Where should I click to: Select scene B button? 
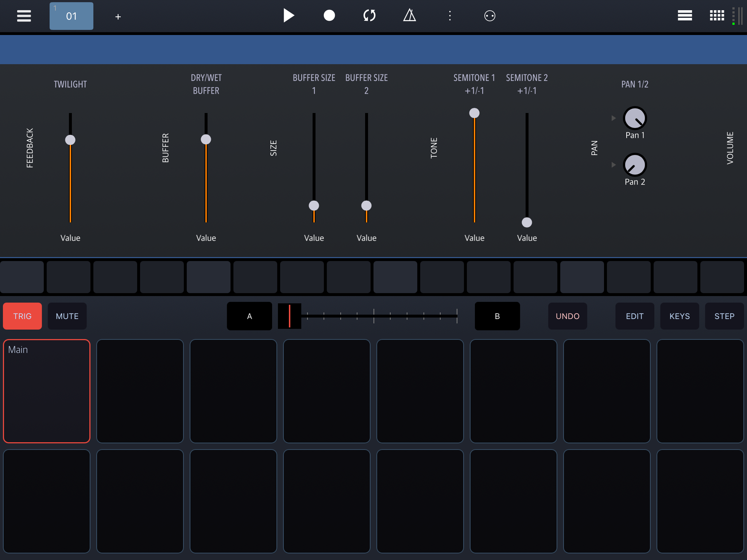click(498, 316)
